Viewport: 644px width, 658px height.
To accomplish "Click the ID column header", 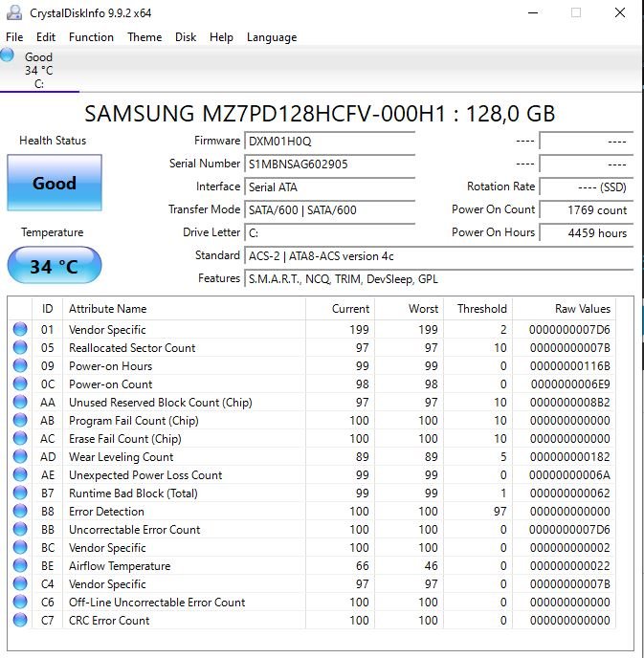I will (x=47, y=309).
